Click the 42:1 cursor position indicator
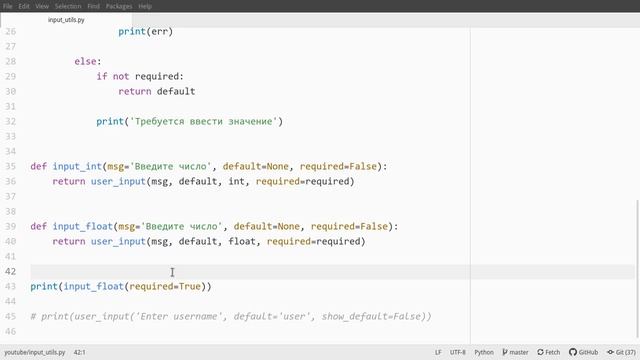 [x=80, y=352]
